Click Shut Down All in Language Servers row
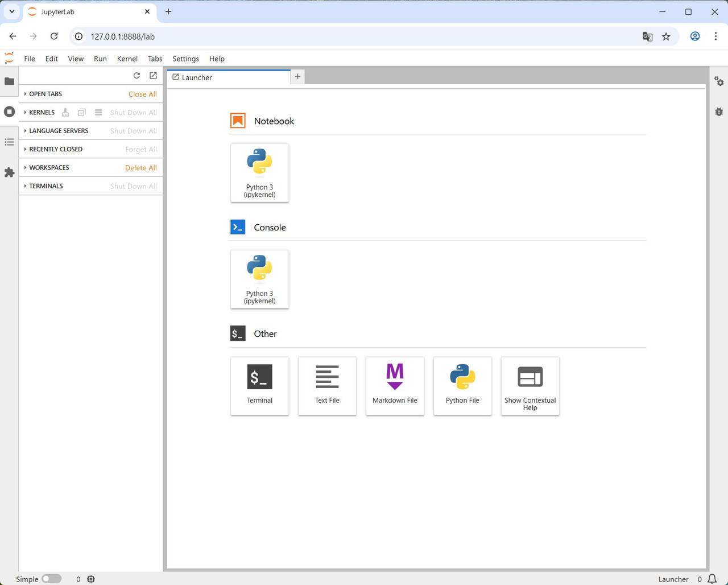 click(x=134, y=131)
